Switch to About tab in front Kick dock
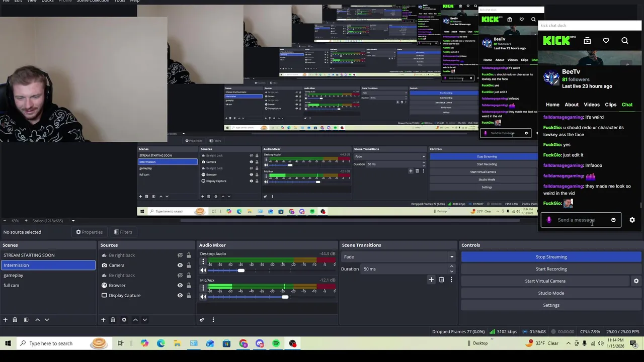The image size is (644, 362). coord(572,105)
